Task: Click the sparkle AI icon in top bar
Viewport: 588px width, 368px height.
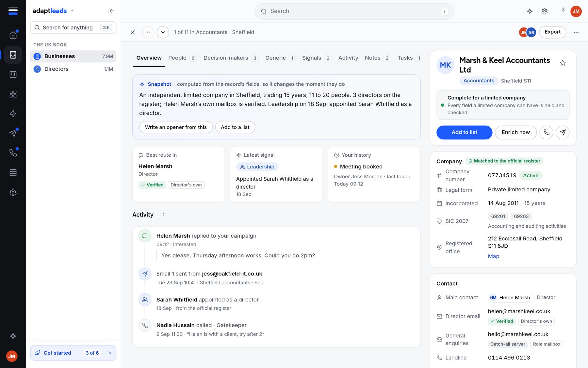Action: click(x=530, y=11)
